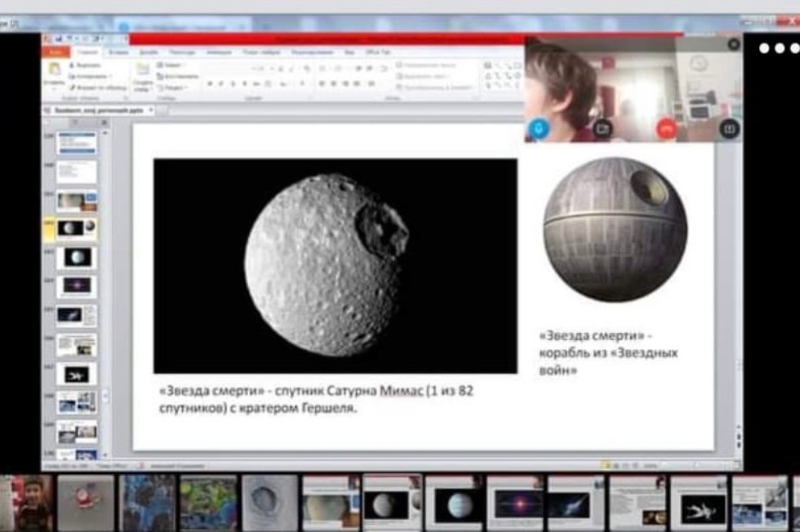Select the Format Painter tool
Screen dimensions: 800x532
73,87
